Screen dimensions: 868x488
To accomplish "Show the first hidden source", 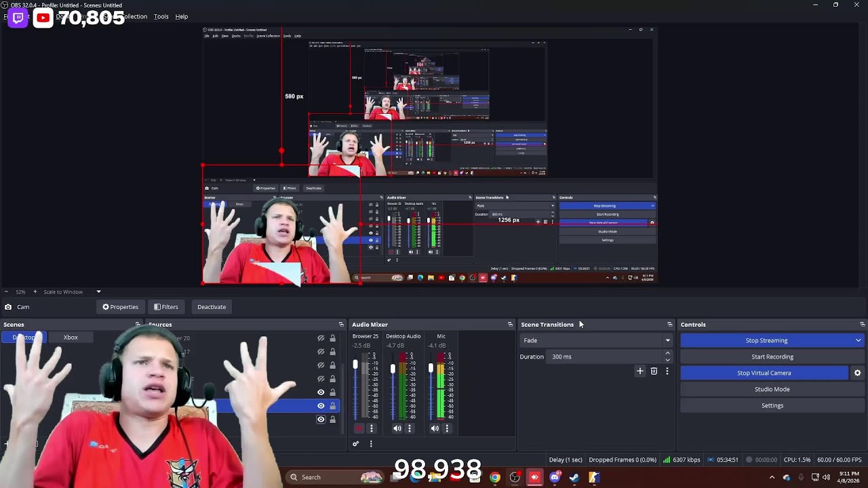I will click(x=321, y=338).
